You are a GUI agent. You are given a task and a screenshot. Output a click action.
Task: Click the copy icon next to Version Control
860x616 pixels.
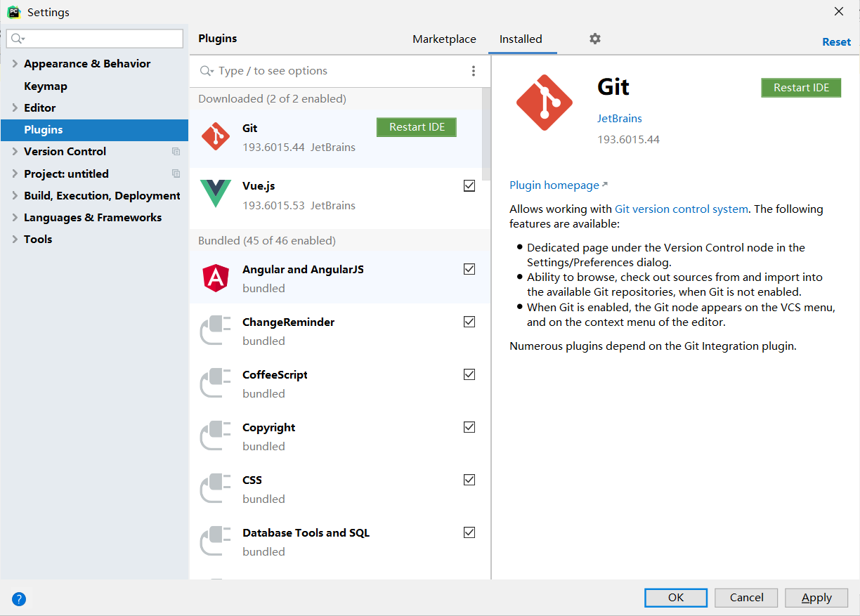(x=176, y=152)
